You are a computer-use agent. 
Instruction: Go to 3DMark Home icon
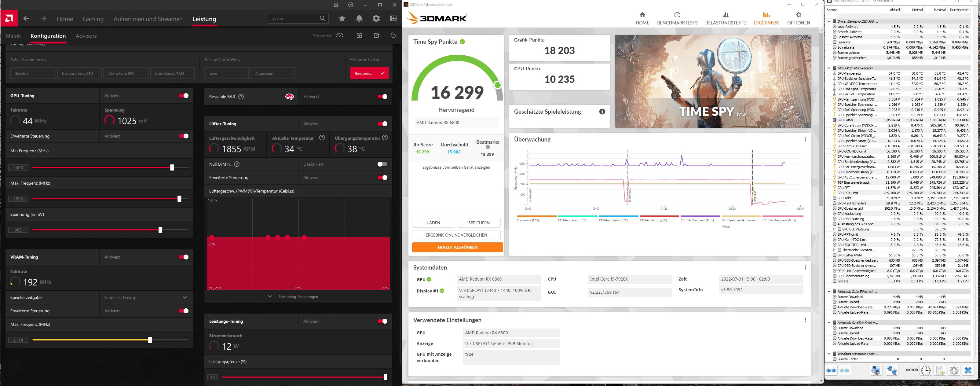click(x=642, y=15)
